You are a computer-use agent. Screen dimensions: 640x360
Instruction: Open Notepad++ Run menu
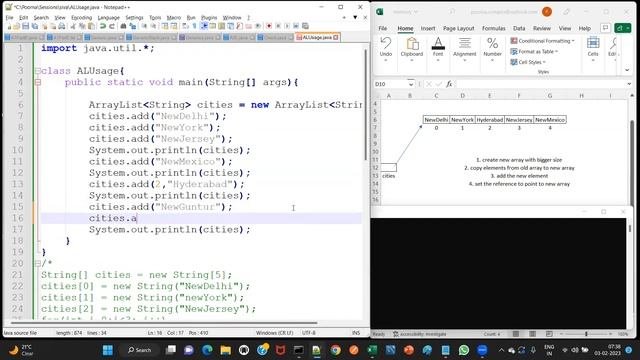pos(191,18)
